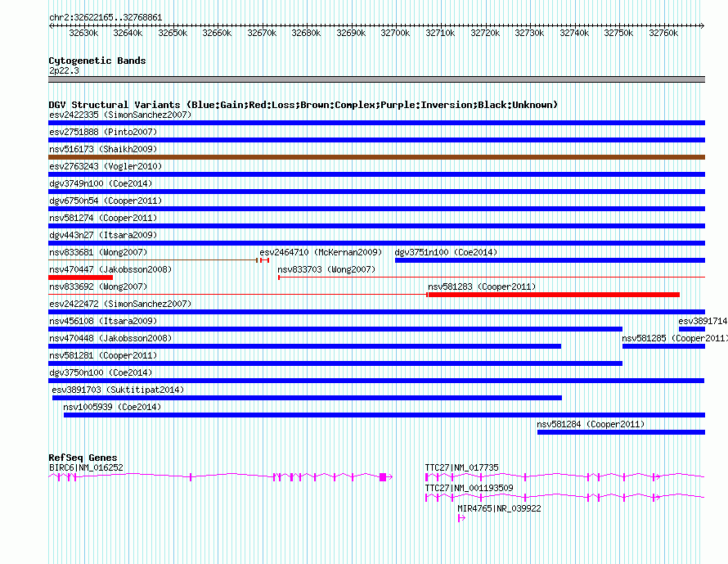Click the 32760k ruler tick label
The width and height of the screenshot is (728, 564).
point(663,33)
